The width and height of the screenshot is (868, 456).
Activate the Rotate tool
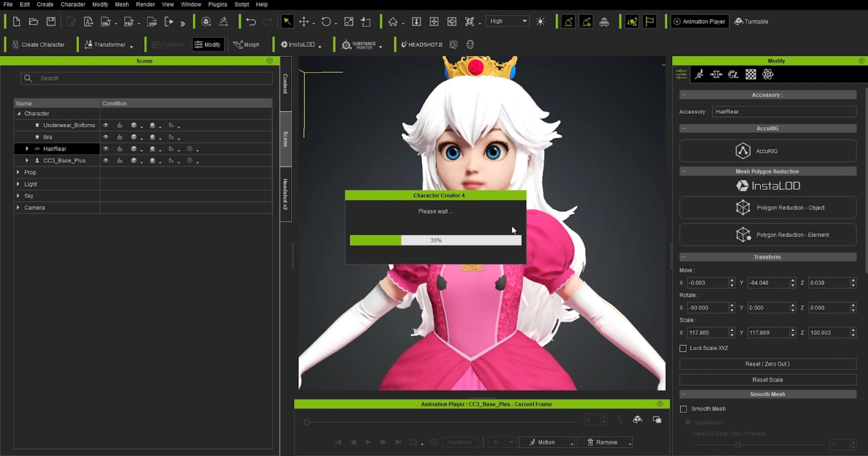tap(326, 22)
